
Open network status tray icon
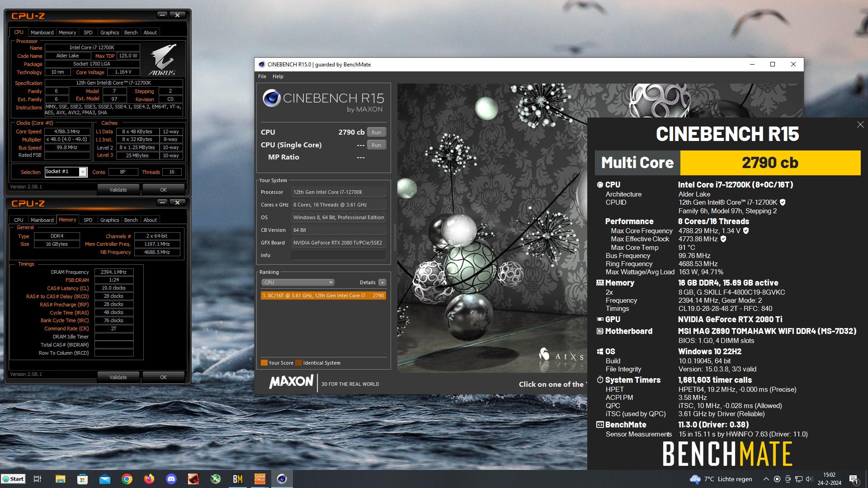[x=799, y=479]
